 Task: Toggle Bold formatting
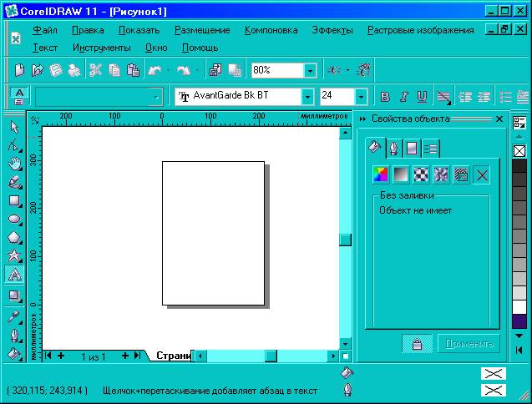385,97
